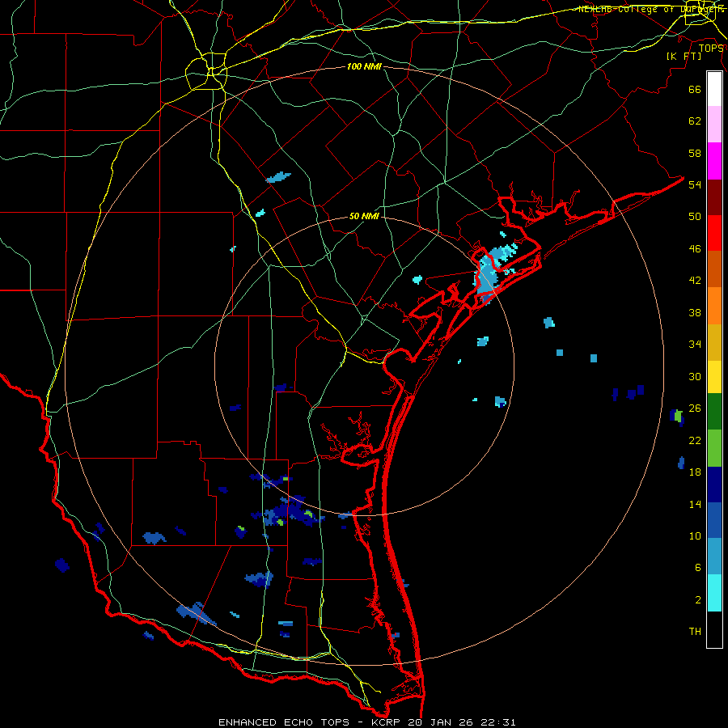
Task: Click the "22:31" timestamp
Action: coord(498,722)
